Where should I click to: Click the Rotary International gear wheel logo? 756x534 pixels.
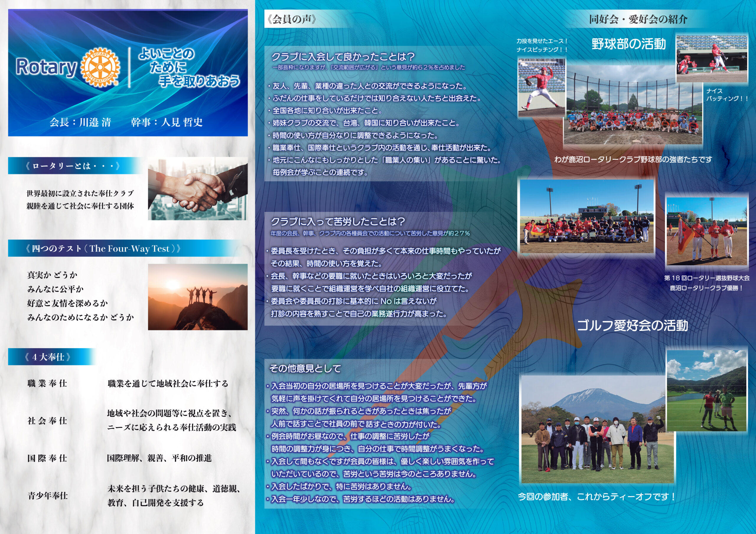(x=100, y=67)
